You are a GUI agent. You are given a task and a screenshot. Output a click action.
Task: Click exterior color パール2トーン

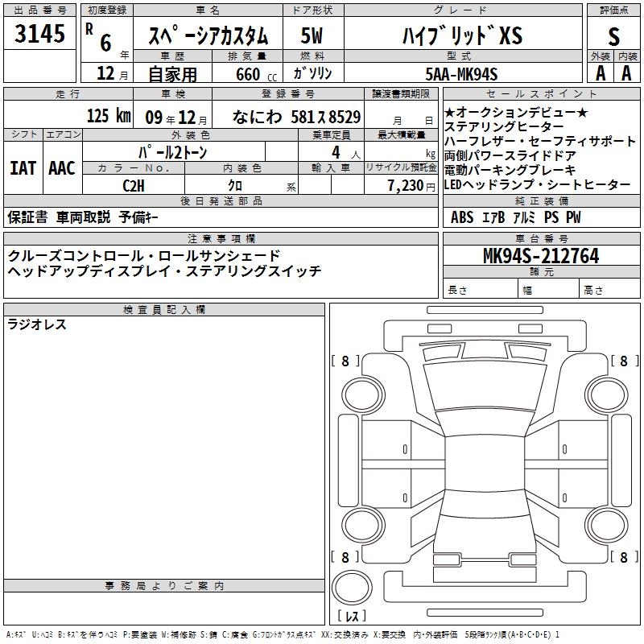172,152
